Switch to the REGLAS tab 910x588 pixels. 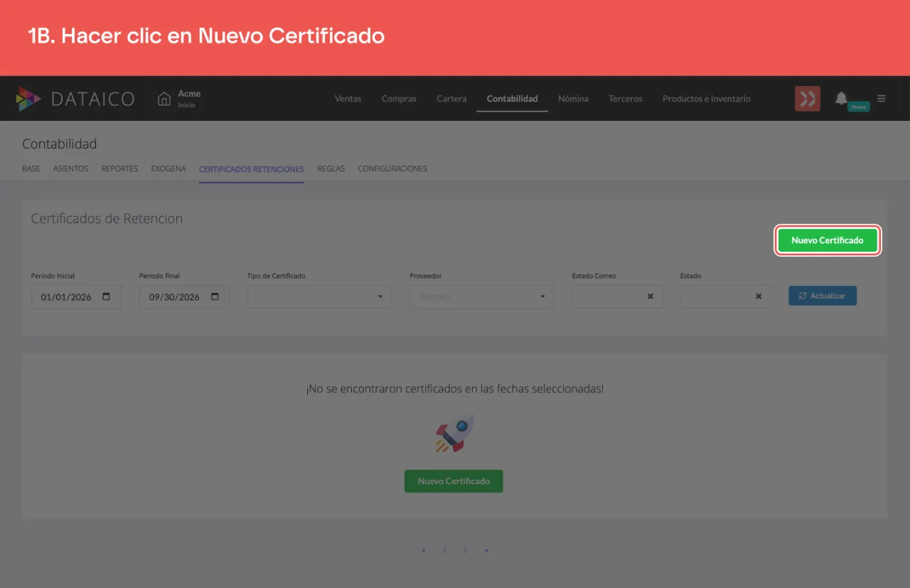click(x=331, y=169)
